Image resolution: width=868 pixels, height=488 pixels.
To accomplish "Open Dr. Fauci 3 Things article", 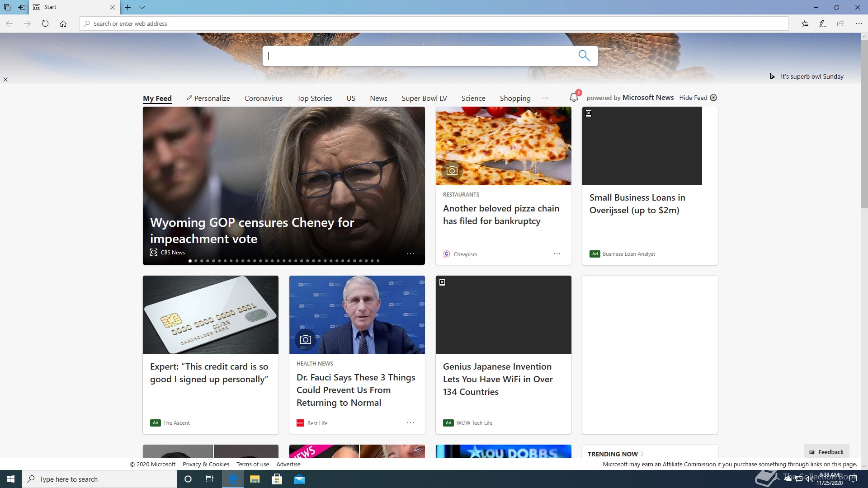I will pos(356,390).
